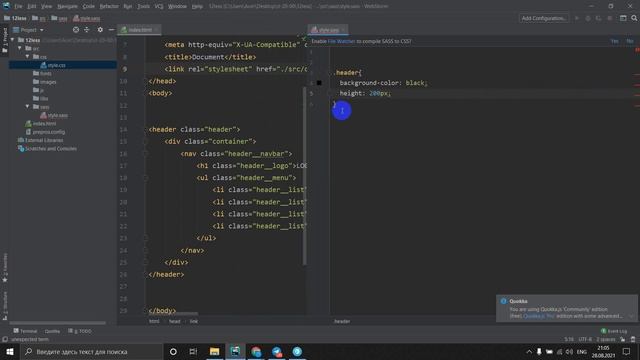The image size is (640, 360).
Task: Open the Refactor menu
Action: [x=109, y=6]
